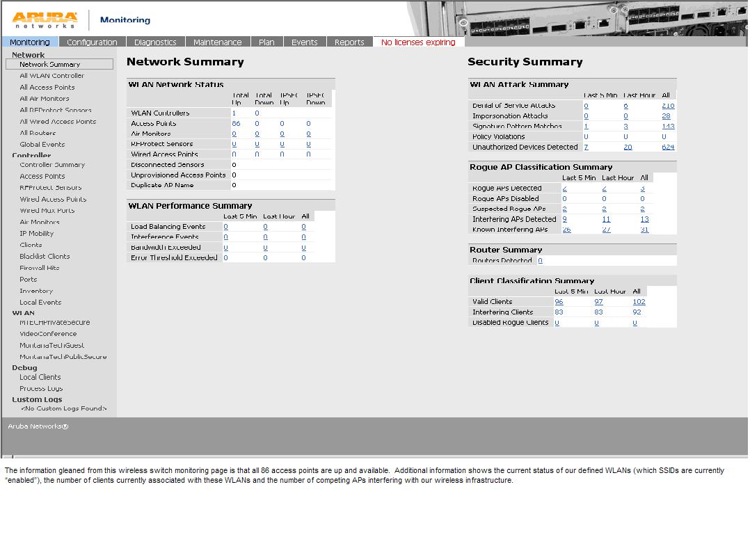Click Rogue APs Detected All count 3
Screen dimensions: 750x560
642,189
